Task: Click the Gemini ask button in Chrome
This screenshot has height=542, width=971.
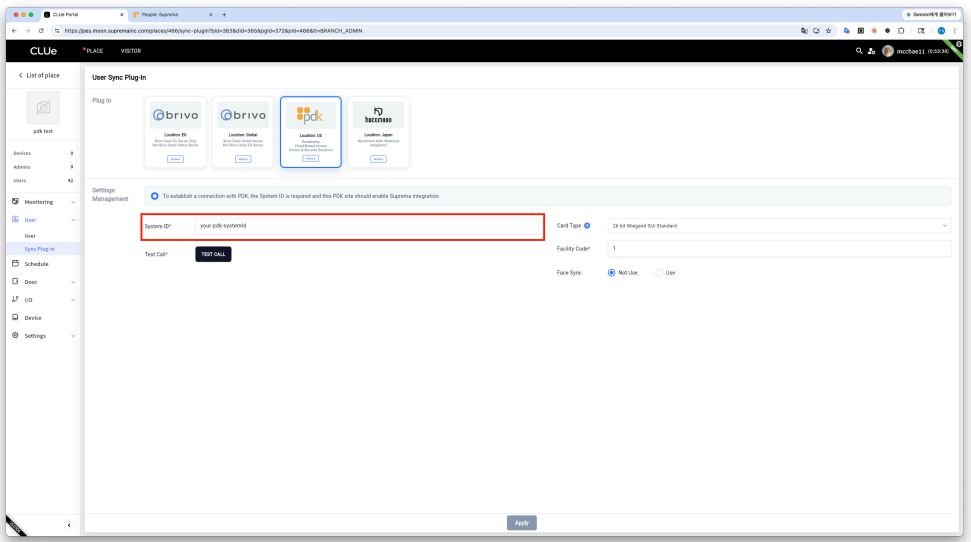Action: coord(932,14)
